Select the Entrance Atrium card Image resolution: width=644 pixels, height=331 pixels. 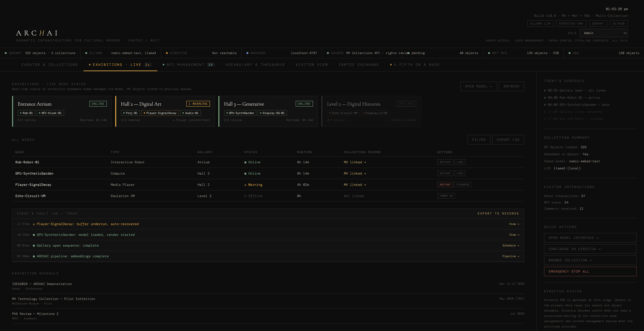point(62,111)
